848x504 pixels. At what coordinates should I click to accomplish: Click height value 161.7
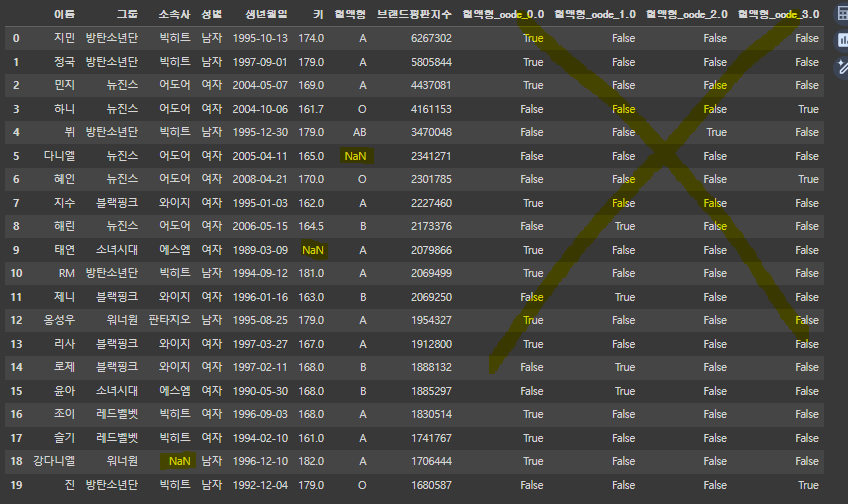311,109
